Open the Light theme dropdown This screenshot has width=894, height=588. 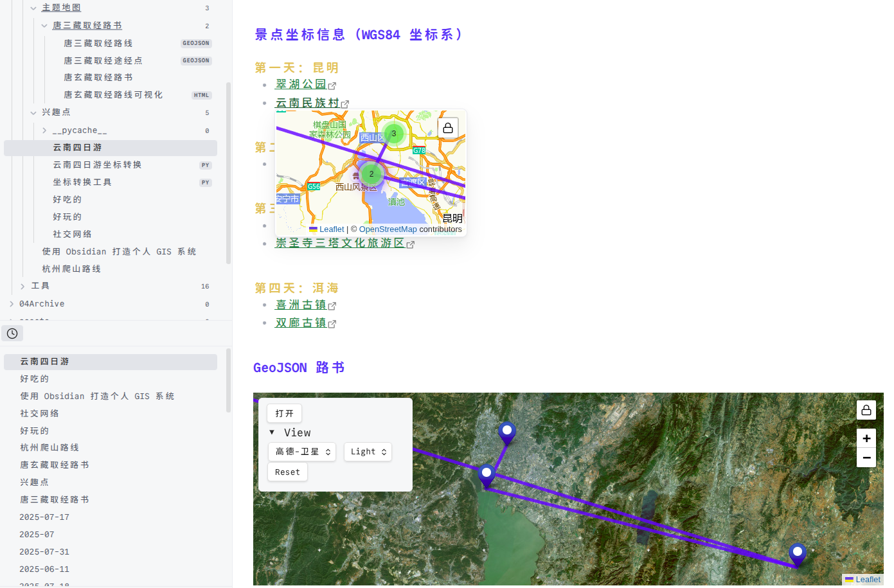click(368, 452)
